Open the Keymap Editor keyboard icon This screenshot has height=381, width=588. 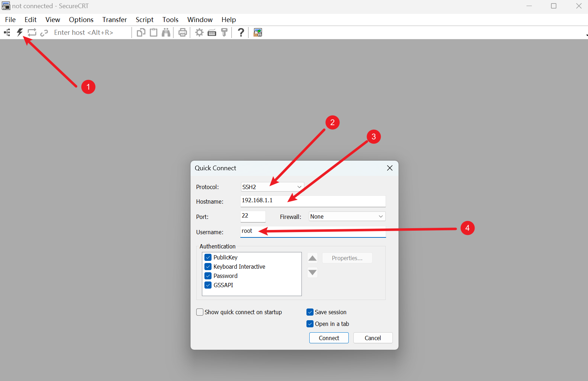212,33
